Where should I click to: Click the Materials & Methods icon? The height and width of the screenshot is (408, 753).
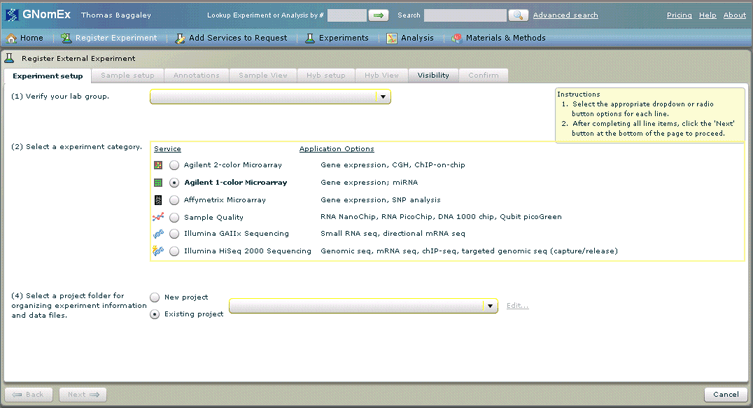click(457, 38)
